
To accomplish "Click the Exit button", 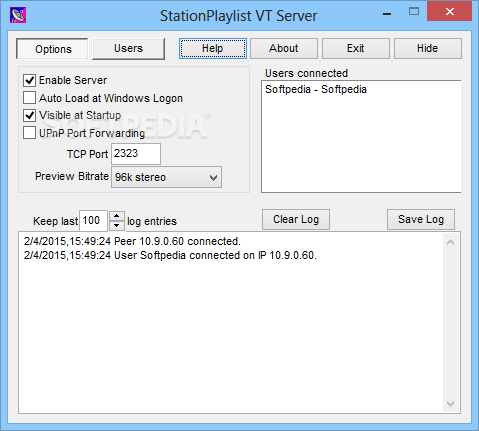I will tap(356, 48).
